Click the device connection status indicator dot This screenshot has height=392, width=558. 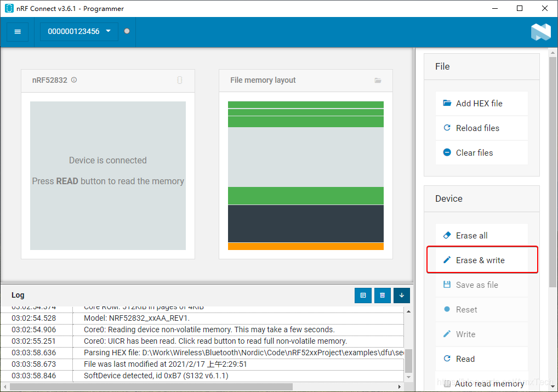click(x=127, y=31)
